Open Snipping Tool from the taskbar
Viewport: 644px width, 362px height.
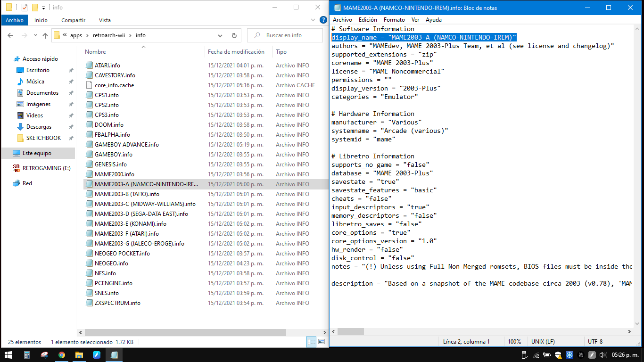coord(44,355)
